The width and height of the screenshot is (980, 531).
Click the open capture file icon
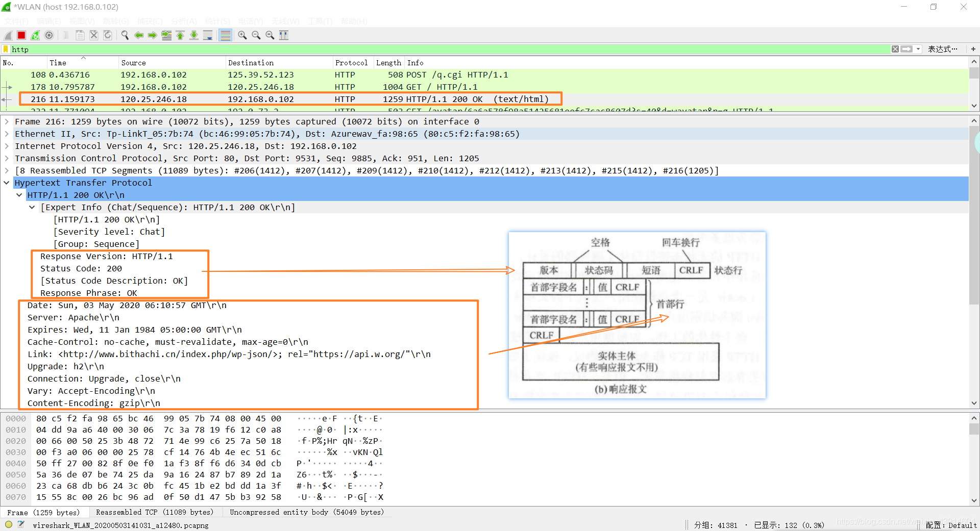[66, 35]
